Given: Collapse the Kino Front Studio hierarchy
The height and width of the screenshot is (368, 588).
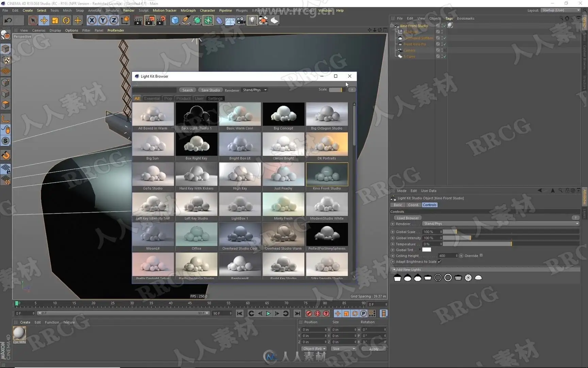Looking at the screenshot, I should tap(392, 26).
